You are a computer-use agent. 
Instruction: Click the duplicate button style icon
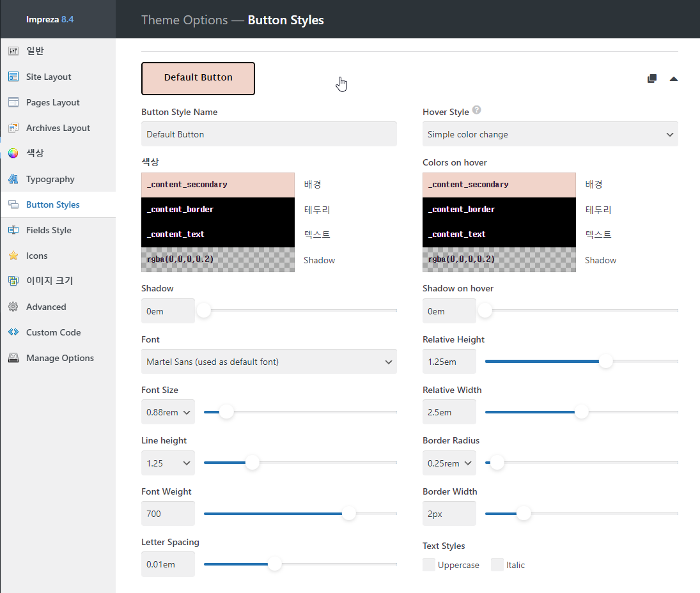[652, 79]
